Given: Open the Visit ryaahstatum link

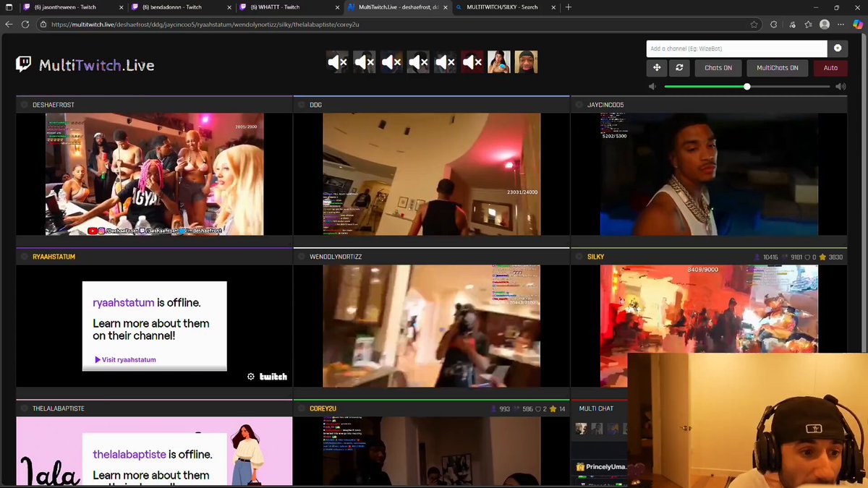Looking at the screenshot, I should coord(125,359).
